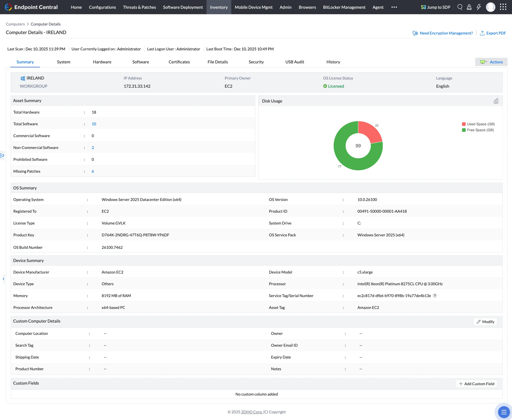Click the Windows icon beside IRELAND
The width and height of the screenshot is (512, 420).
tap(23, 78)
